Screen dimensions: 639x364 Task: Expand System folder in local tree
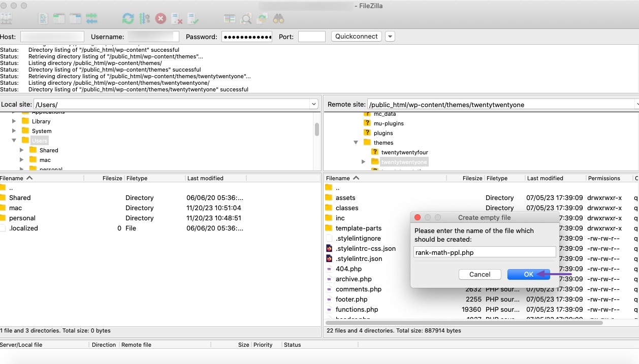coord(14,131)
